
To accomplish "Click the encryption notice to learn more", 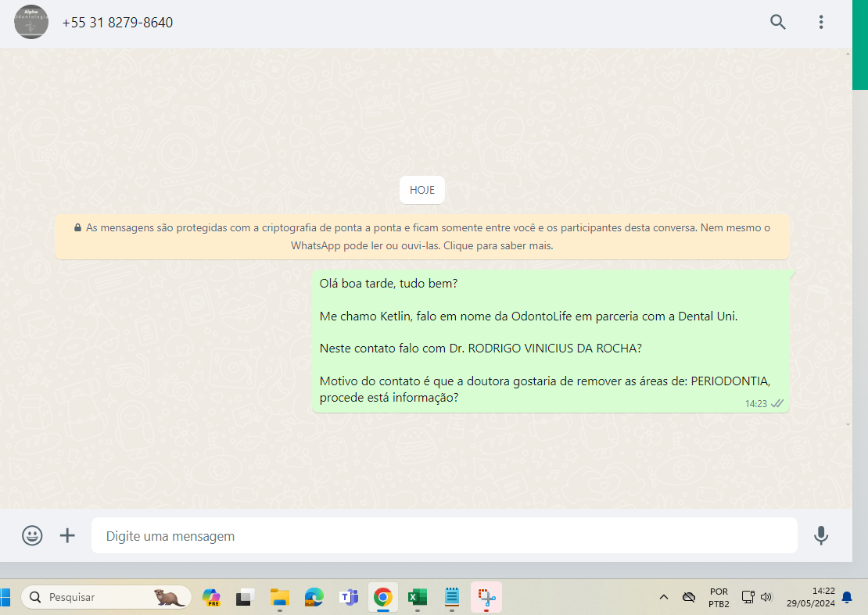I will tap(421, 237).
